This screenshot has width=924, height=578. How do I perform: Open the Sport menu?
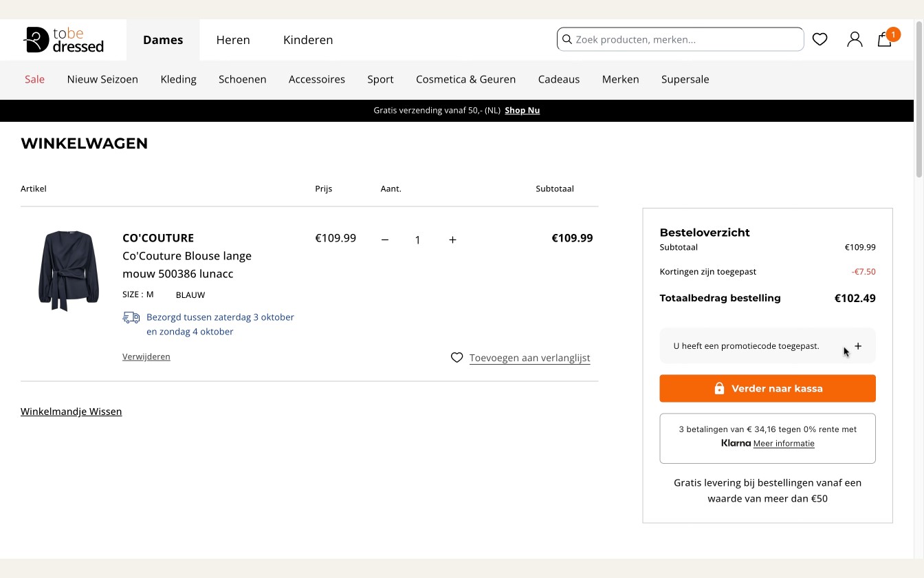pyautogui.click(x=380, y=79)
